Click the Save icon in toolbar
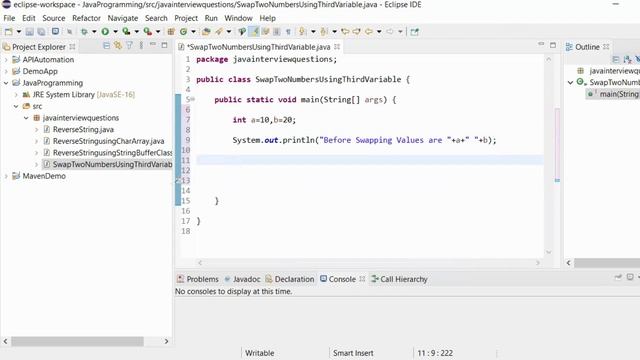640x360 pixels. tap(29, 31)
